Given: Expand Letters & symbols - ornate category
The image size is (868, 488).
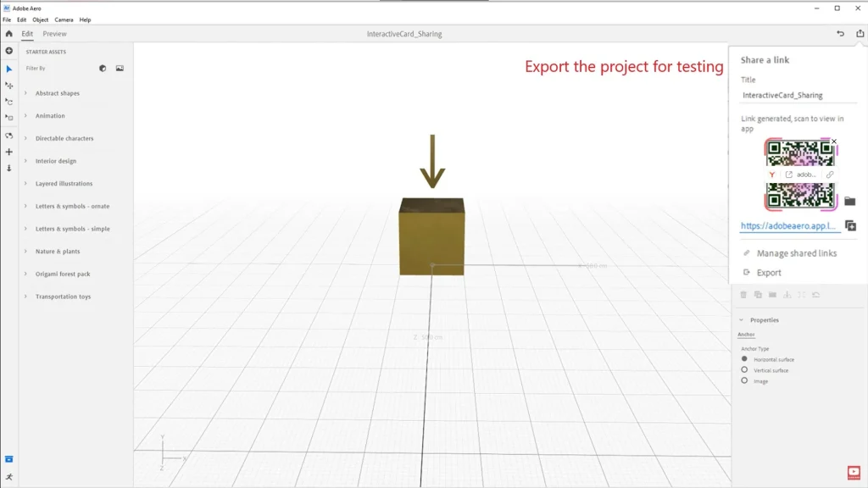Looking at the screenshot, I should point(25,207).
